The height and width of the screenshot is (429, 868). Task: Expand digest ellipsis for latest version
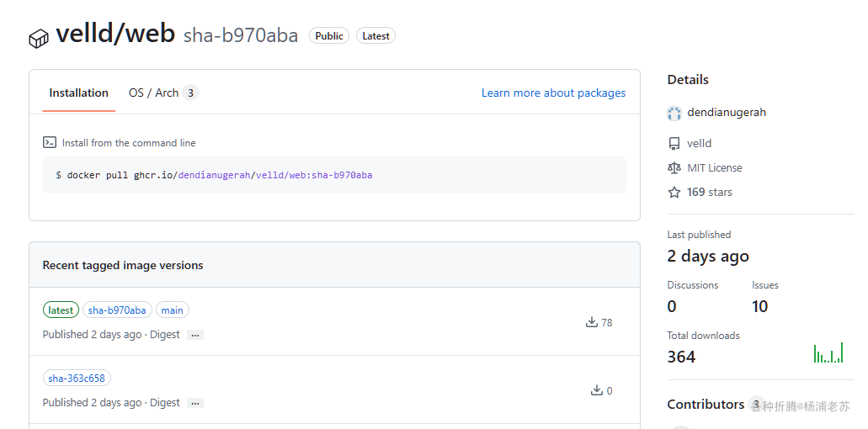[195, 335]
